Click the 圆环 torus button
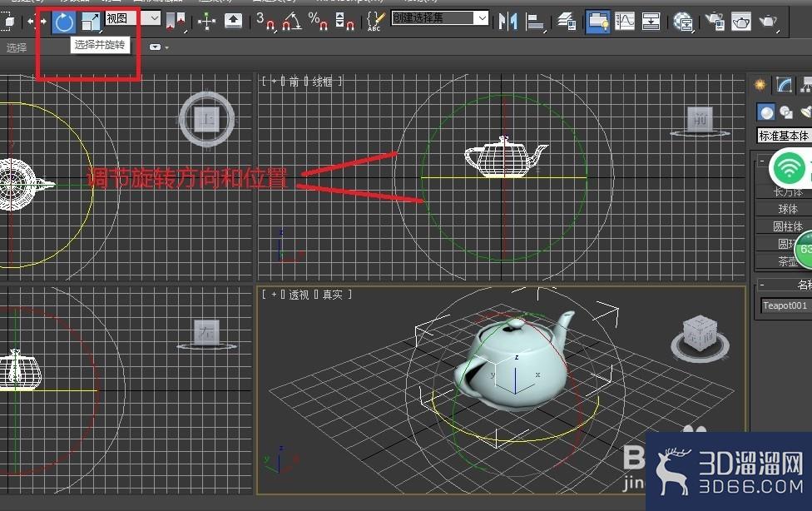The height and width of the screenshot is (511, 812). [784, 244]
